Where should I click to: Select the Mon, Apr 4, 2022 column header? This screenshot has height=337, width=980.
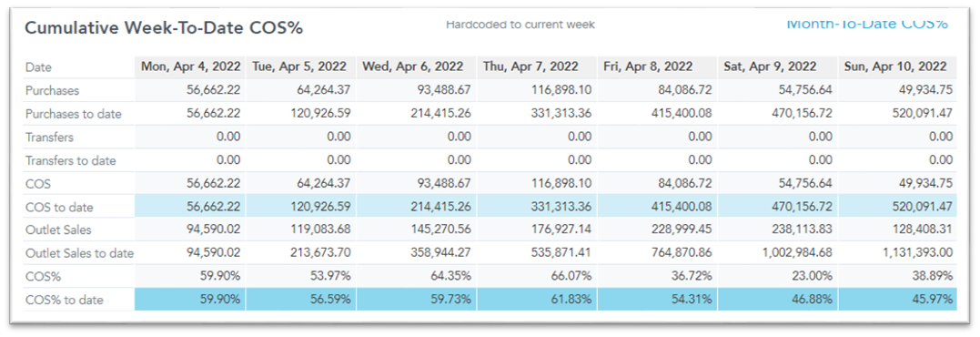point(190,66)
